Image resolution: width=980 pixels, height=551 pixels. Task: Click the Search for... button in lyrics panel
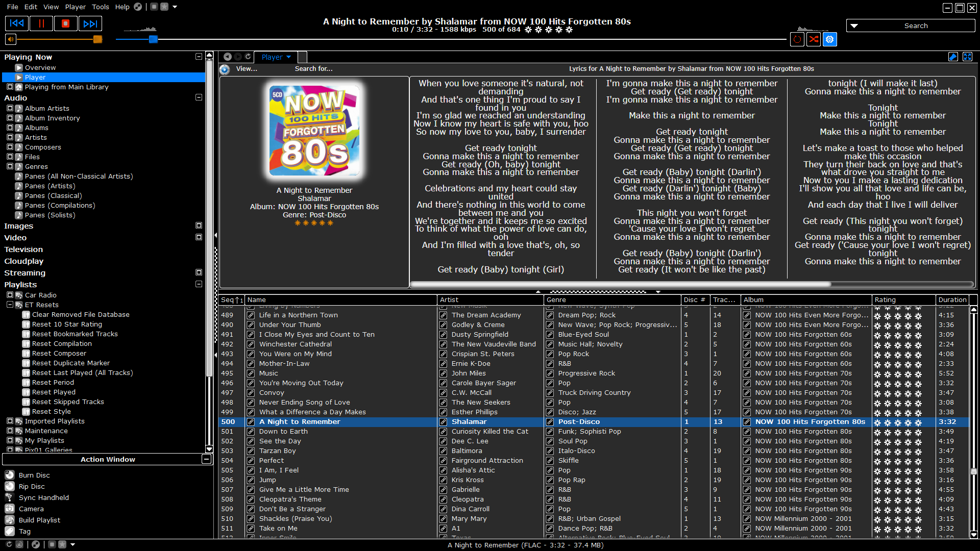(x=313, y=69)
